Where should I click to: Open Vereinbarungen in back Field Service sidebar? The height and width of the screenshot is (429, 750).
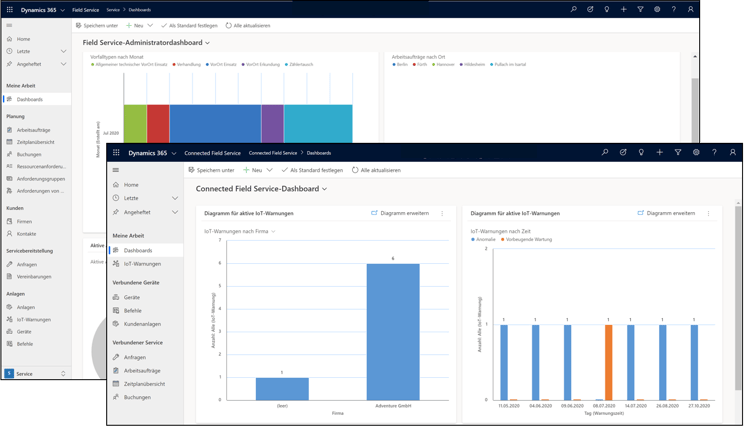pos(36,276)
